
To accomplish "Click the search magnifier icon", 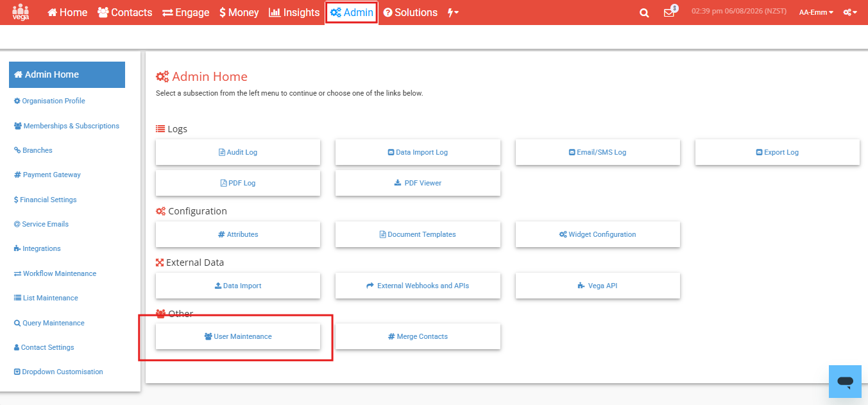I will 645,13.
